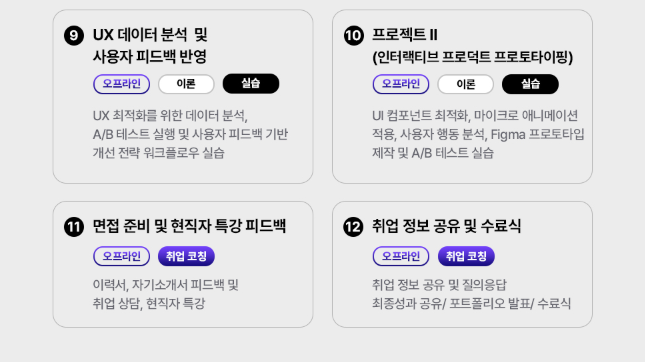645x362 pixels.
Task: Click the number 11 circle badge
Action: pos(74,227)
